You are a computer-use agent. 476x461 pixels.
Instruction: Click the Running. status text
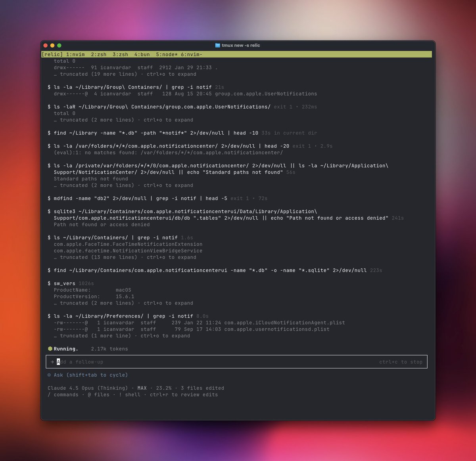click(66, 349)
